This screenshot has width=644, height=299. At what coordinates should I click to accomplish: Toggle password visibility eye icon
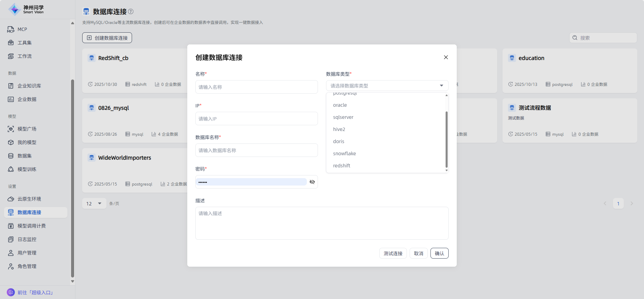pos(312,182)
